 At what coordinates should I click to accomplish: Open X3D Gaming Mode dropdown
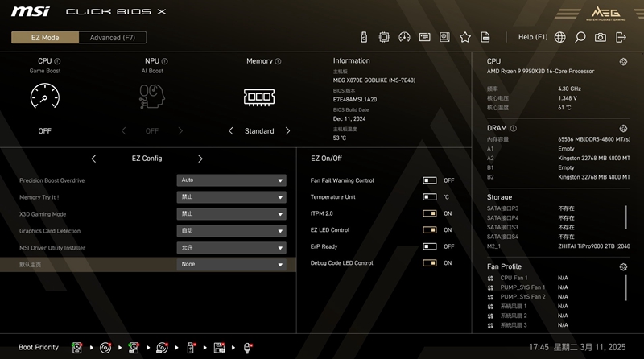232,214
